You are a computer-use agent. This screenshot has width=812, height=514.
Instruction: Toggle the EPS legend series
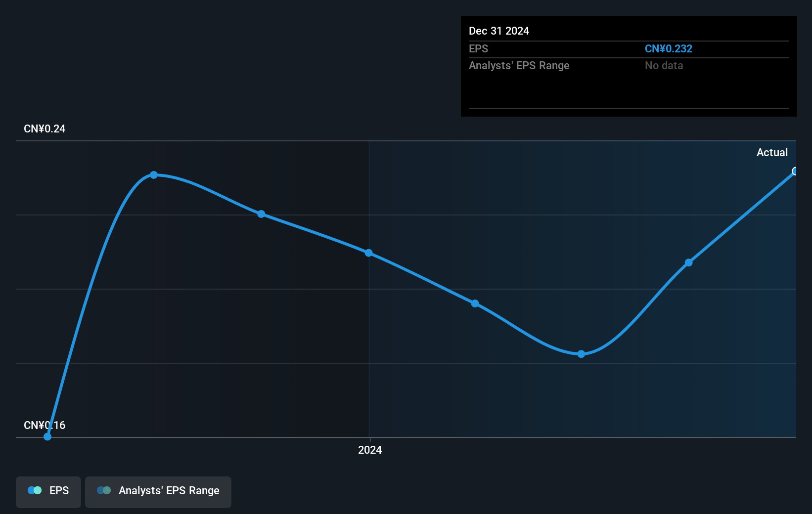48,492
